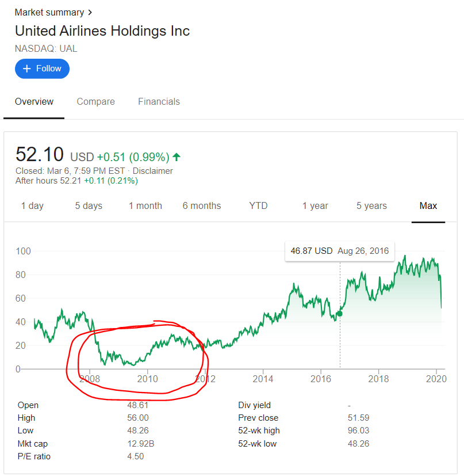Select the Overview tab

click(34, 102)
